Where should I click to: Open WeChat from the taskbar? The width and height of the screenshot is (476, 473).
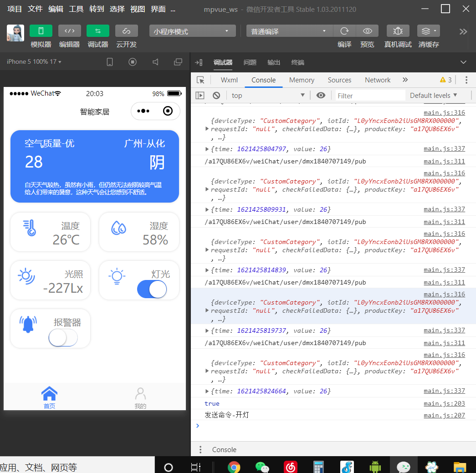[262, 467]
